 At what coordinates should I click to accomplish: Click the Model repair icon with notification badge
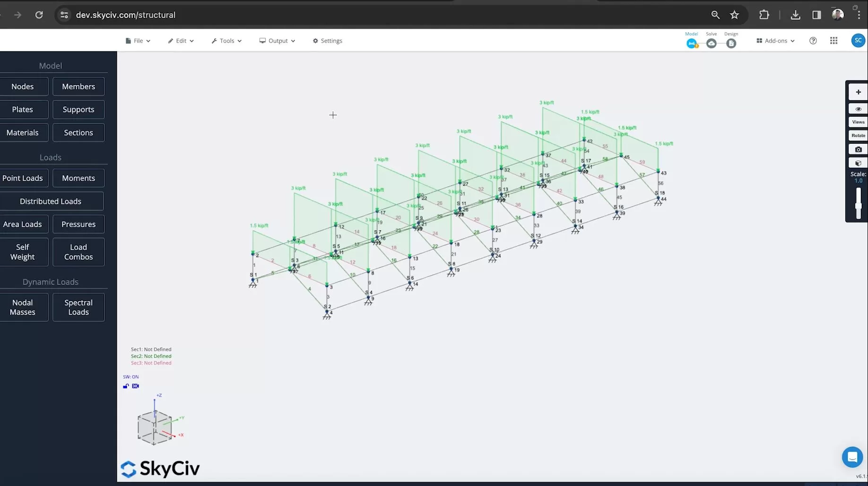[x=692, y=43]
